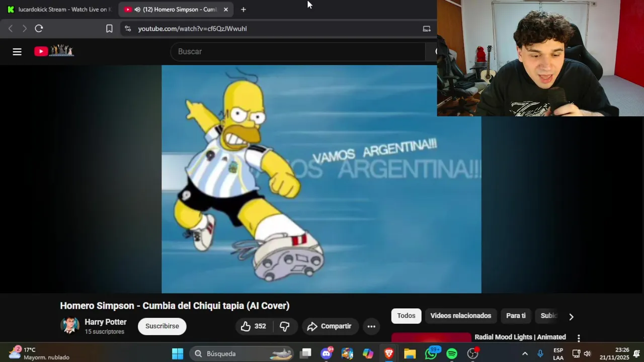This screenshot has width=644, height=362.
Task: Open the Radial Mood Lights red thumbnail
Action: (431, 338)
